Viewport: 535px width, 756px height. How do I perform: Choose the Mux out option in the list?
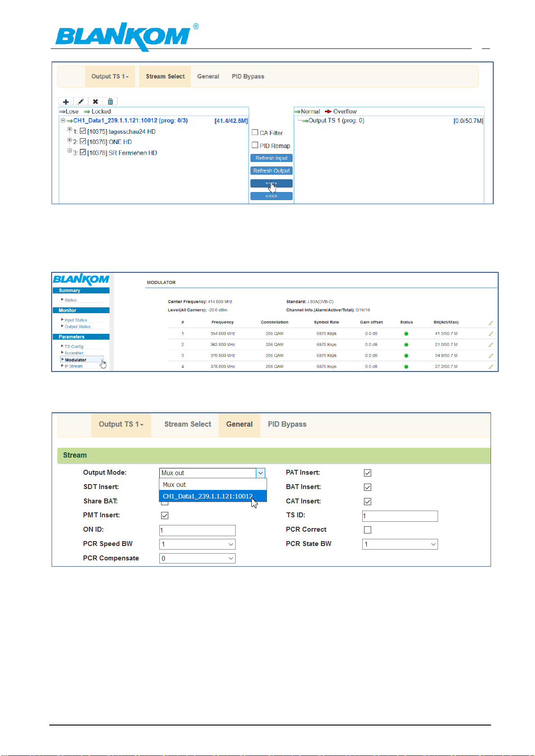coord(213,485)
